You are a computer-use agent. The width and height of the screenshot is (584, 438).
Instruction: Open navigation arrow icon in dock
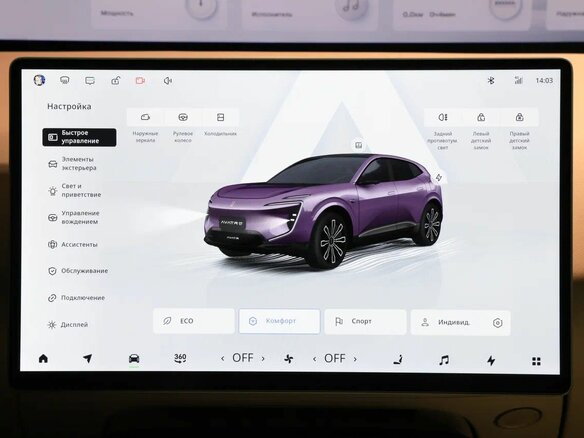click(x=88, y=358)
